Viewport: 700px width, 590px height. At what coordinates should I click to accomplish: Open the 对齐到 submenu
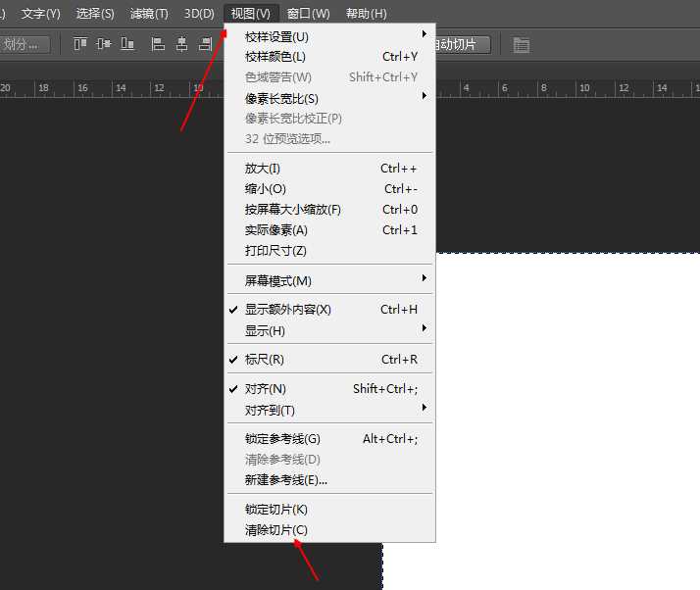(x=270, y=410)
